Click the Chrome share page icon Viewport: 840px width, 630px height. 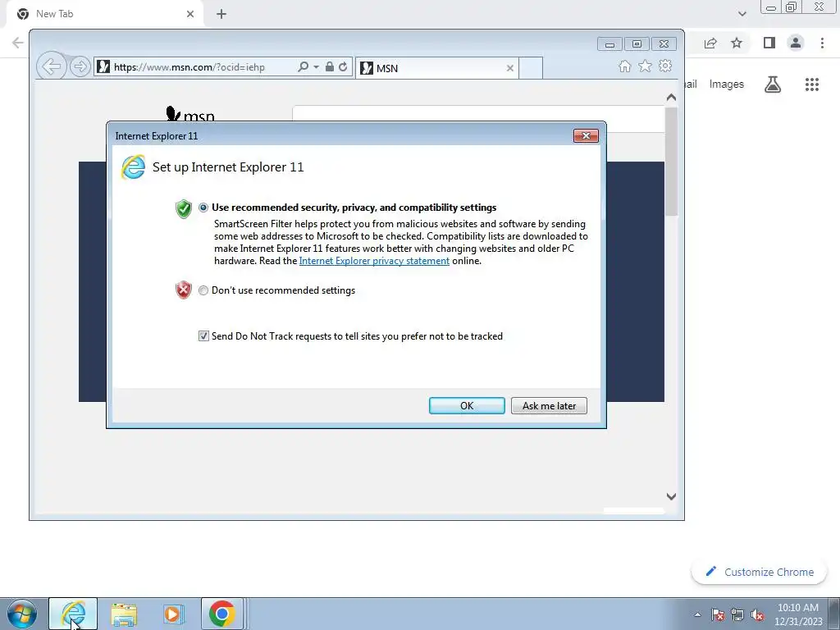click(710, 43)
